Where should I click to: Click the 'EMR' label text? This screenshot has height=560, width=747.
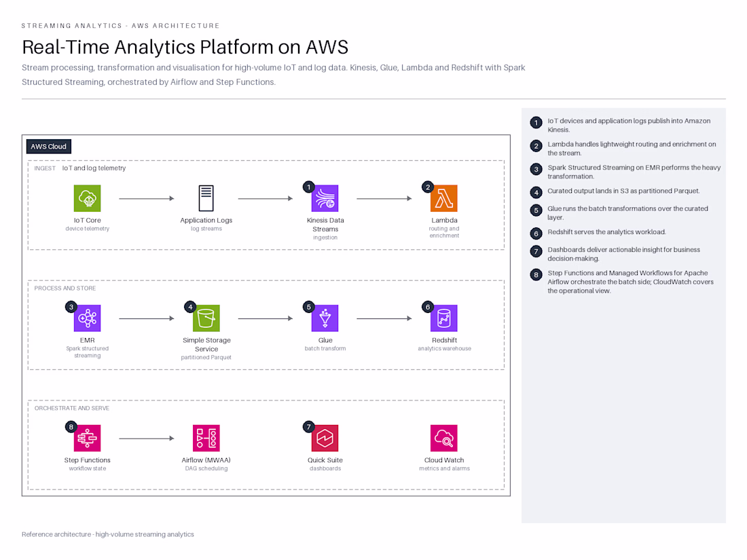(x=87, y=341)
